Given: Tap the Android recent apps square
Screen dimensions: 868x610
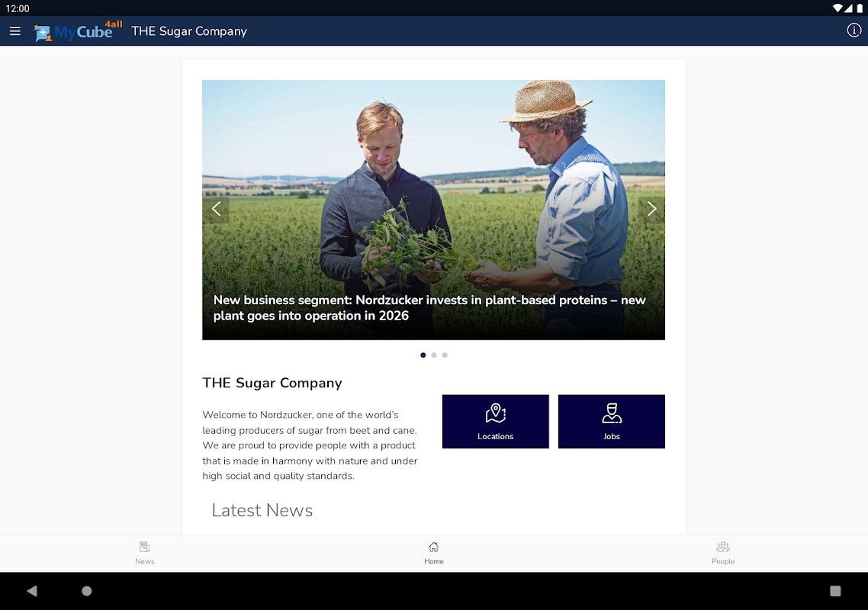Looking at the screenshot, I should [835, 591].
